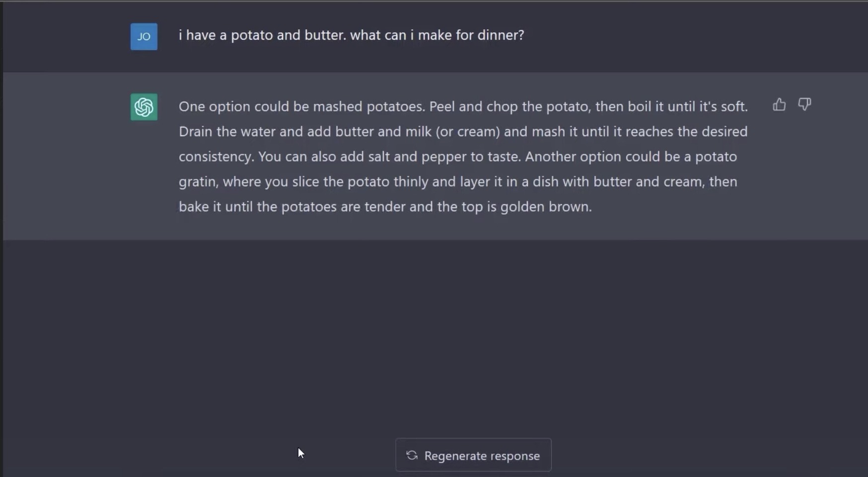Click the line starting 'bake it until'
This screenshot has height=477, width=868.
(385, 207)
